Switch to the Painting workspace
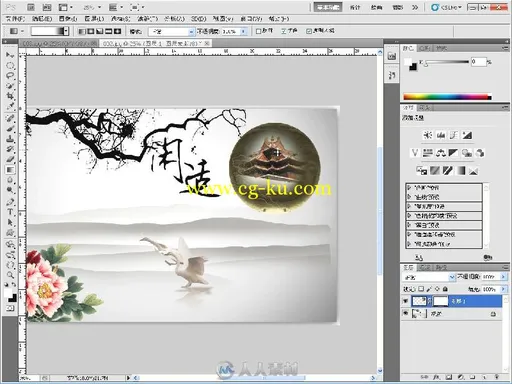Viewport: 512px width, 384px height. pyautogui.click(x=376, y=7)
